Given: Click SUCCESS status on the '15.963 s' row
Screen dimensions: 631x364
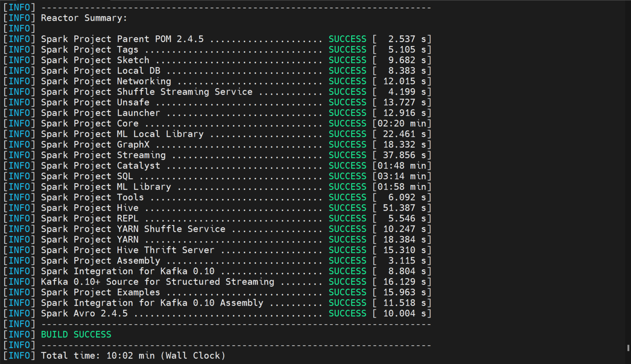Looking at the screenshot, I should pyautogui.click(x=348, y=292).
